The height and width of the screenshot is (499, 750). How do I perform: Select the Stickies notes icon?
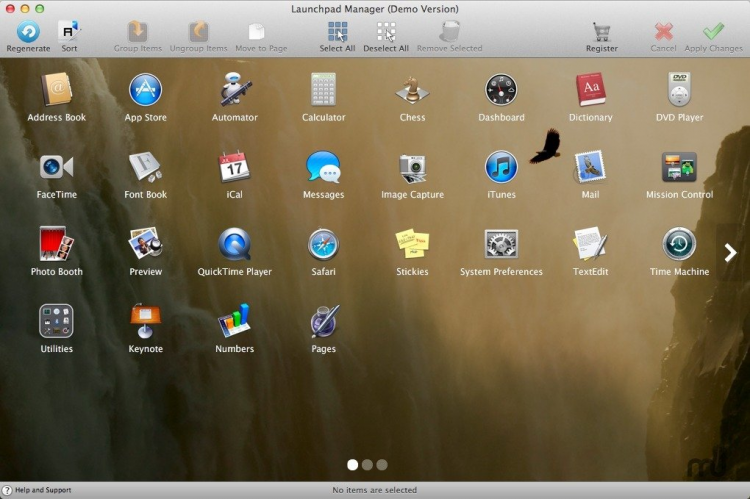pyautogui.click(x=412, y=244)
